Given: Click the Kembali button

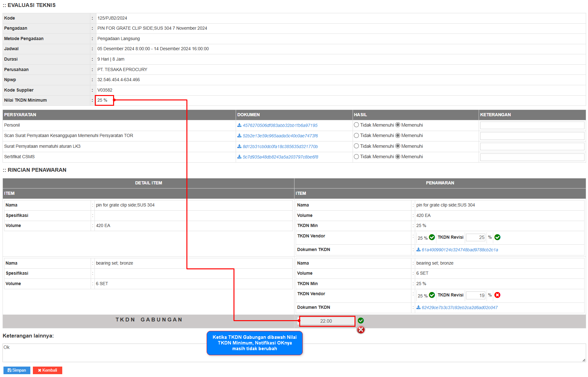Looking at the screenshot, I should (47, 370).
